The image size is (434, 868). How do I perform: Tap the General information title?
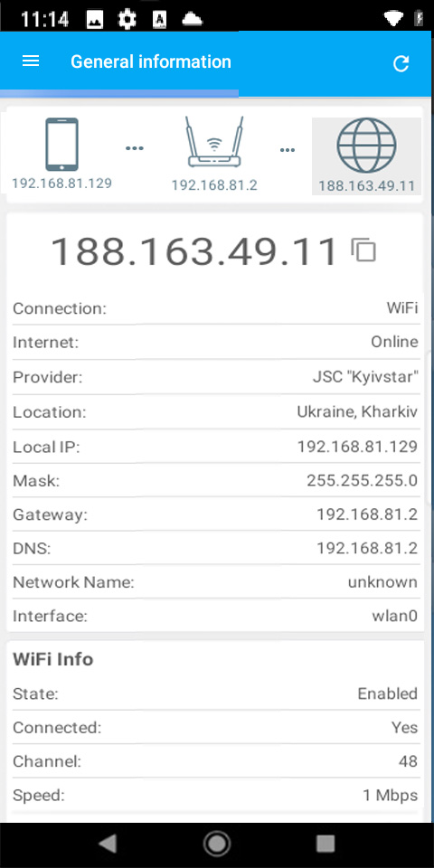point(151,61)
